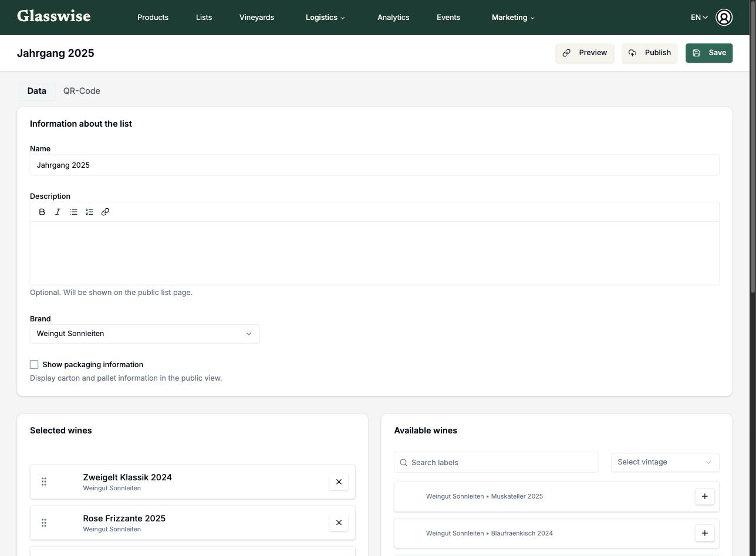Viewport: 756px width, 556px height.
Task: Remove Rose Frizzante 2025 from selected wines
Action: pos(339,523)
